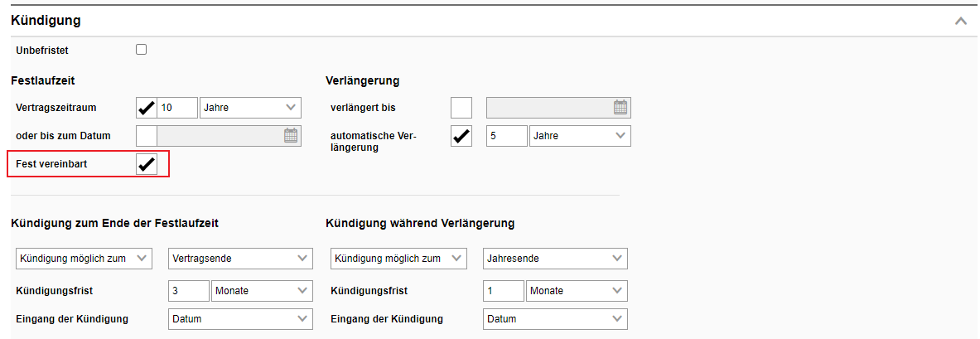The image size is (980, 339).
Task: Click the Kündigungsfrist field showing 3
Action: tap(189, 291)
